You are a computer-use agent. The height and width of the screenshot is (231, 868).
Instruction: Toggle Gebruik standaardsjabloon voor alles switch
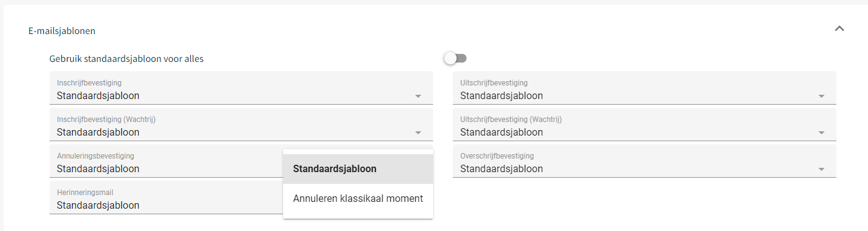tap(455, 58)
